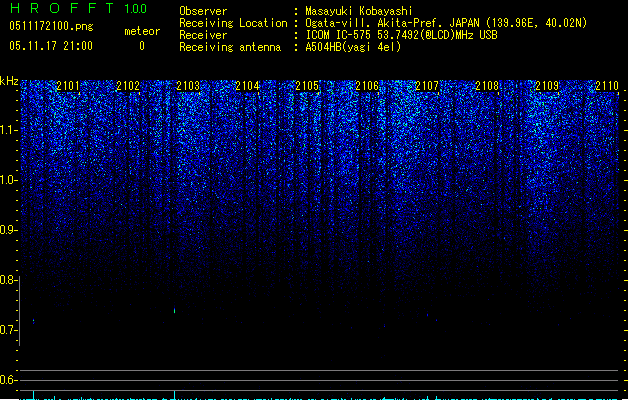Click the HROFFT 1.0.0 title text
Image resolution: width=629 pixels, height=400 pixels.
pyautogui.click(x=78, y=8)
